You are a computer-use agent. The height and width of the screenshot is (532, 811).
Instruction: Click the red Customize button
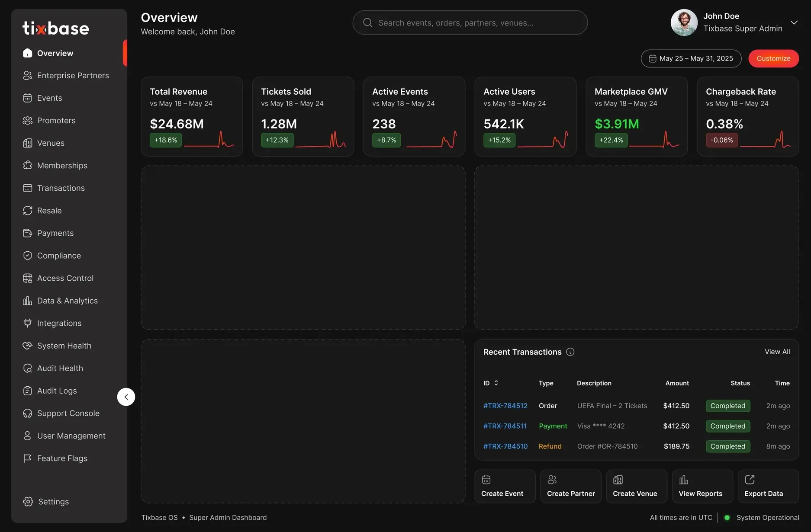773,58
